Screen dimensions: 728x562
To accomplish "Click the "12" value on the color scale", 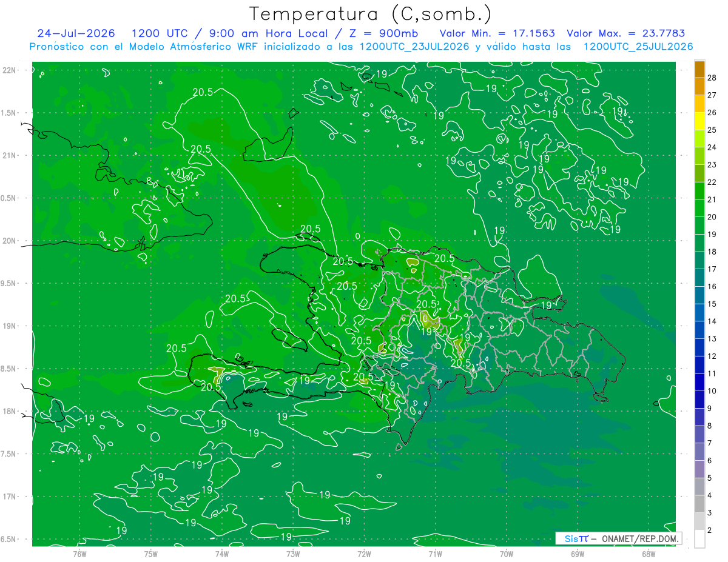I will pyautogui.click(x=712, y=356).
